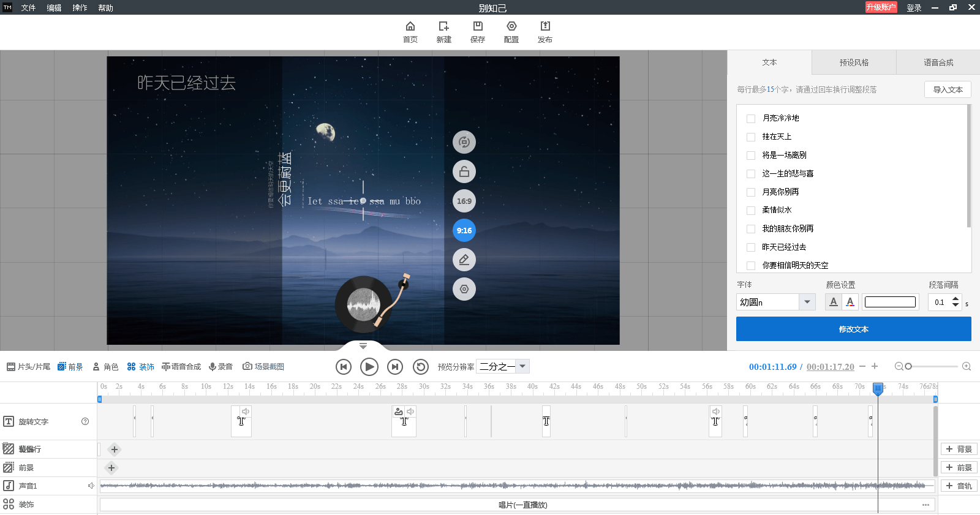
Task: Check the 这一生的悲与喜 checkbox
Action: [x=751, y=174]
